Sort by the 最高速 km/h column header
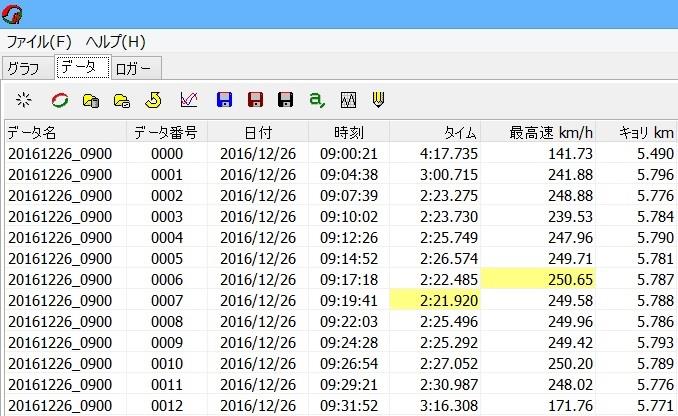The height and width of the screenshot is (416, 678). tap(538, 132)
